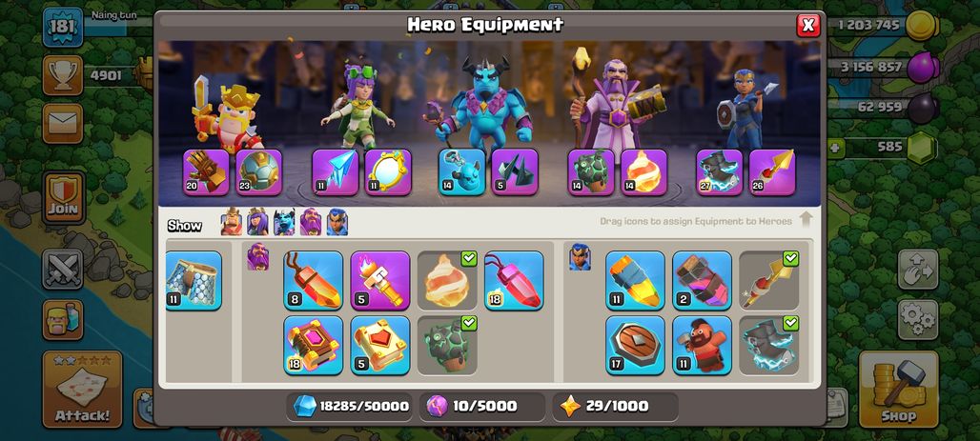The image size is (980, 441).
Task: Select the level 18 red Healing Tome book
Action: (313, 345)
